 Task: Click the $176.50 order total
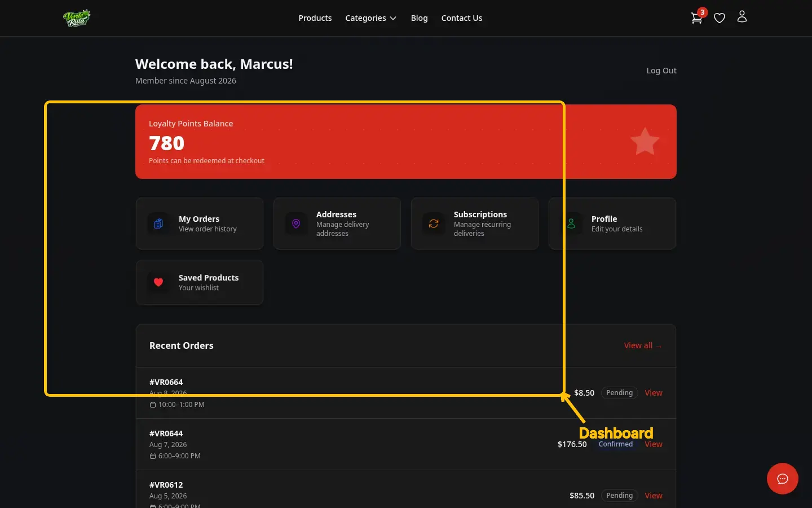click(572, 444)
